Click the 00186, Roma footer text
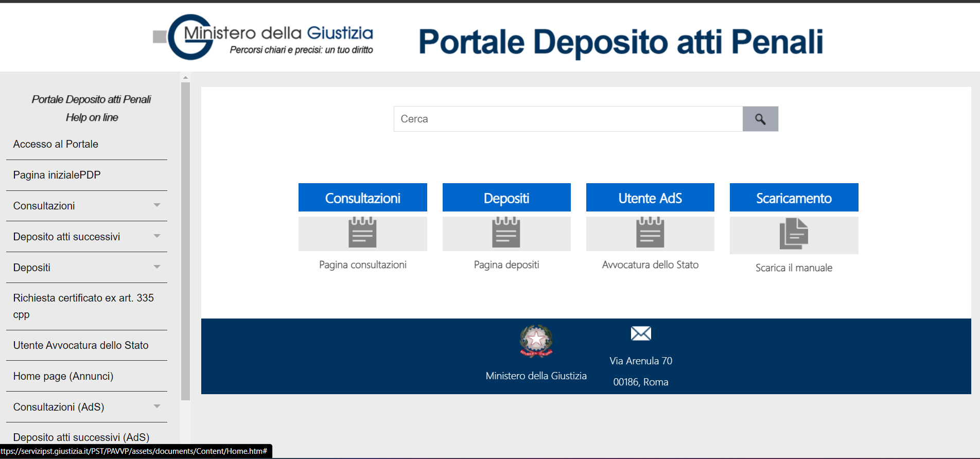 641,382
